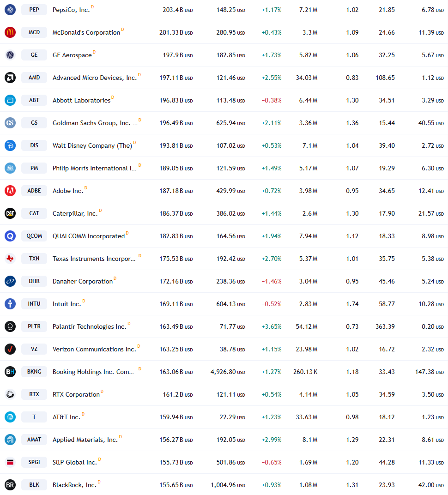Image resolution: width=448 pixels, height=495 pixels.
Task: Click the Goldman Sachs GS logo
Action: [10, 123]
